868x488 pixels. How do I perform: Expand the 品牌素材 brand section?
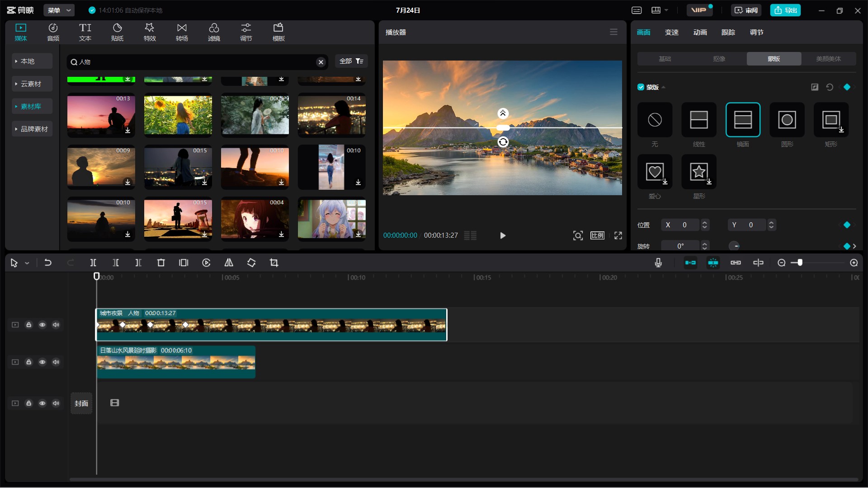(32, 129)
